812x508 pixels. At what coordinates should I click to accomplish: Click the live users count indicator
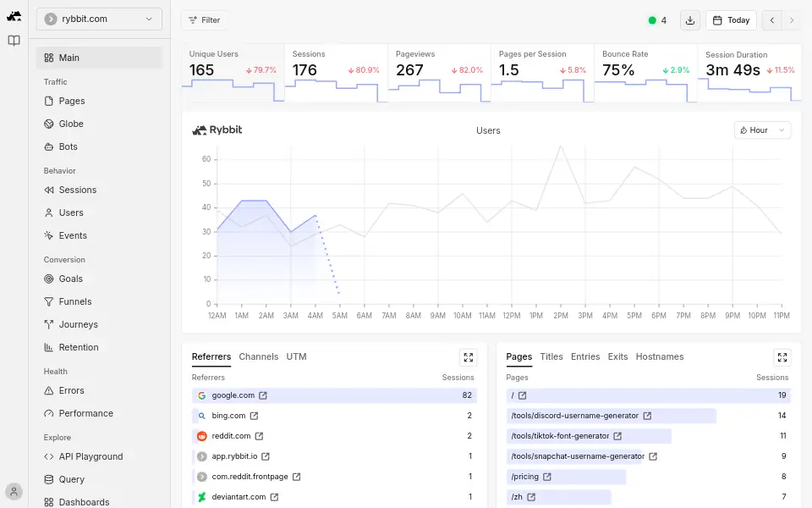click(x=658, y=20)
